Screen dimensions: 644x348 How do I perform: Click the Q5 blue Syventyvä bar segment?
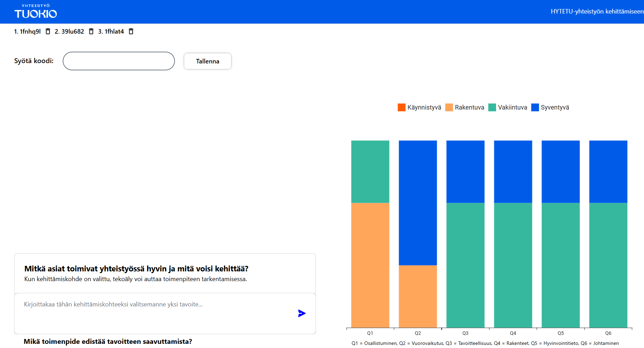pos(561,172)
